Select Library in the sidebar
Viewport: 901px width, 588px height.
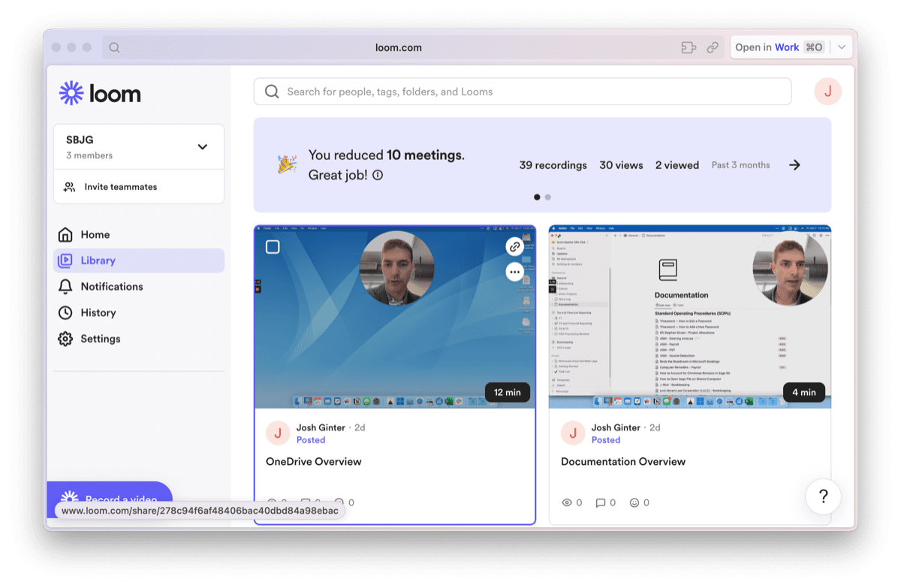point(139,261)
